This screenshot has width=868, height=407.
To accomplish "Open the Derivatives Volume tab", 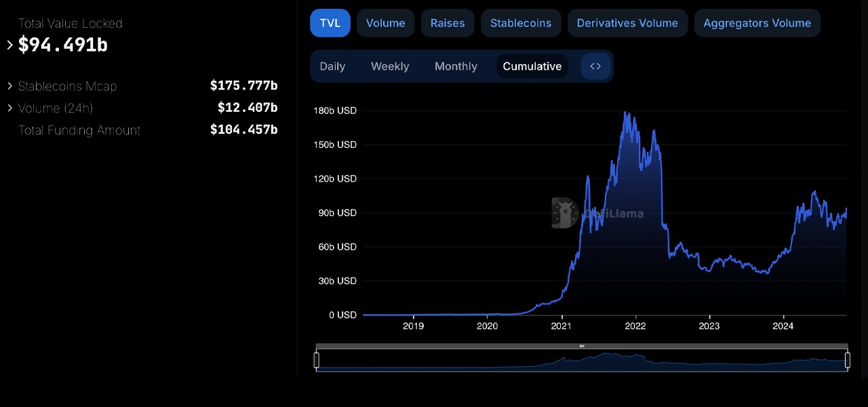I will [x=627, y=22].
